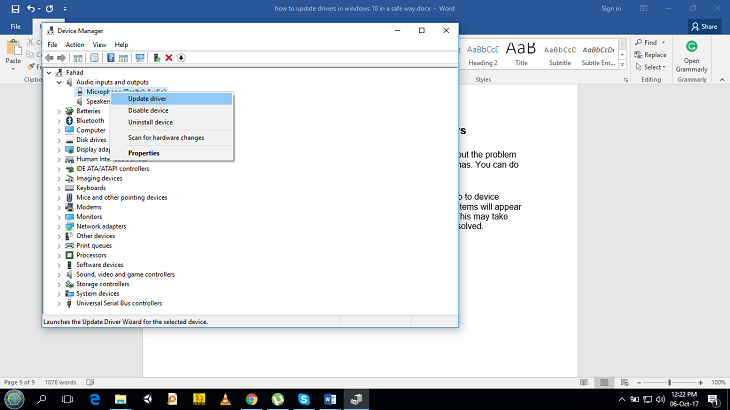Click the Redo icon in Word's title bar

[49, 8]
